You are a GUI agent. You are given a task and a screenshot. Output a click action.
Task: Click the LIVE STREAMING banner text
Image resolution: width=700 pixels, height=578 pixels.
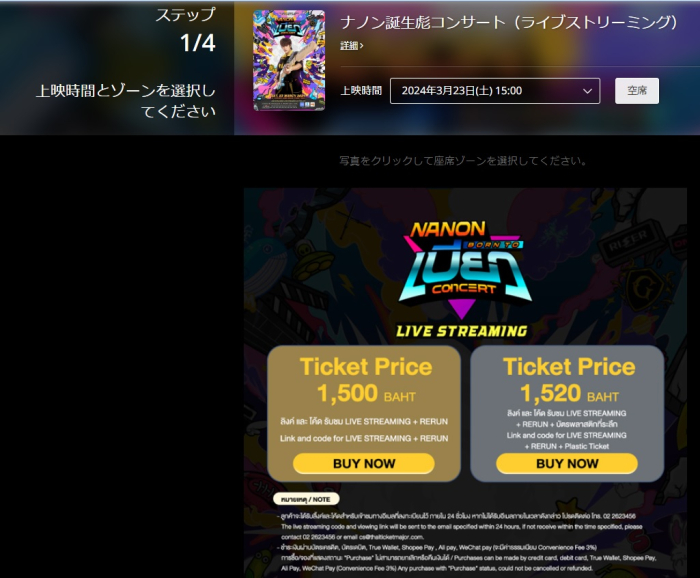462,331
